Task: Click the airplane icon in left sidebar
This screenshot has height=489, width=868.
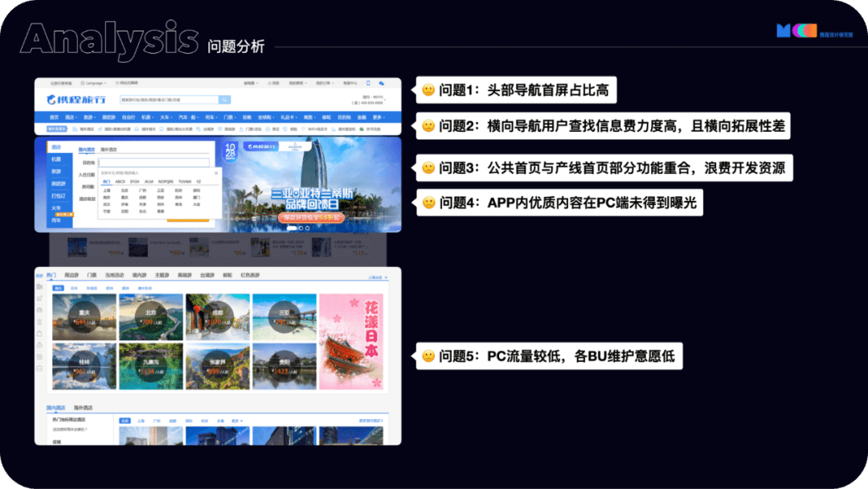Action: pos(39,298)
